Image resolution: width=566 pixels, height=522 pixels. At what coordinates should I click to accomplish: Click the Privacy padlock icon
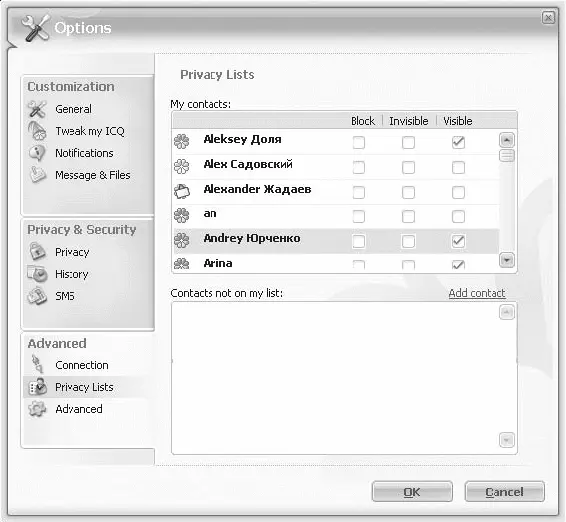[38, 252]
